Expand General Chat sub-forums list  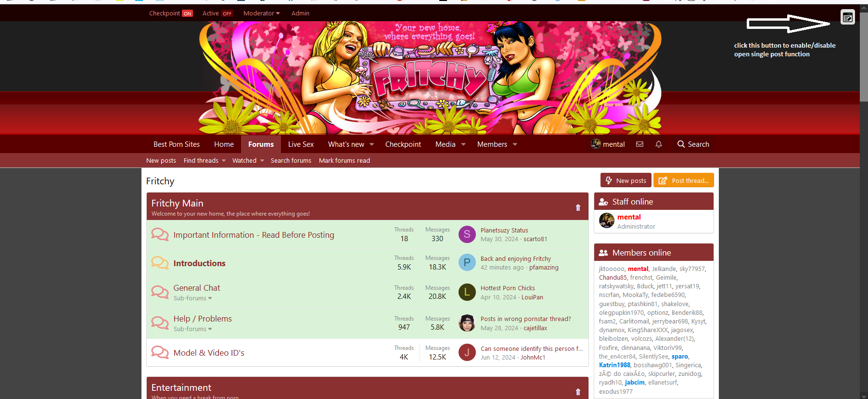(192, 298)
